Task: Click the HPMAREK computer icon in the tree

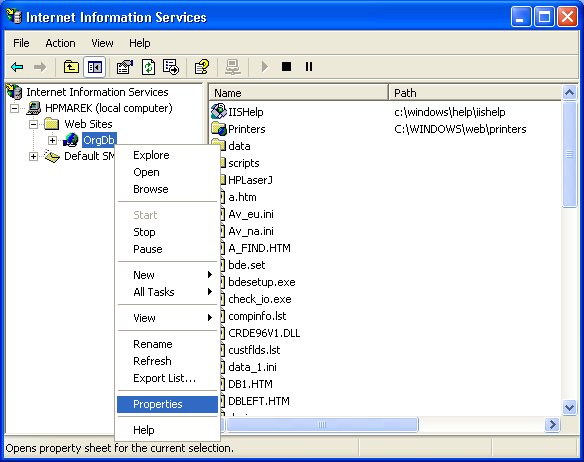Action: [34, 108]
